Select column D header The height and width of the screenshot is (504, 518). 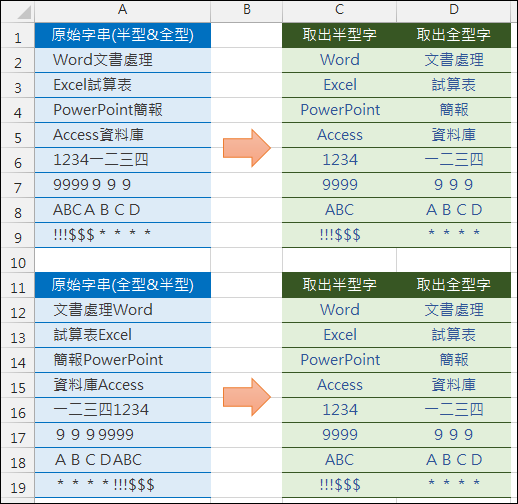tap(454, 11)
